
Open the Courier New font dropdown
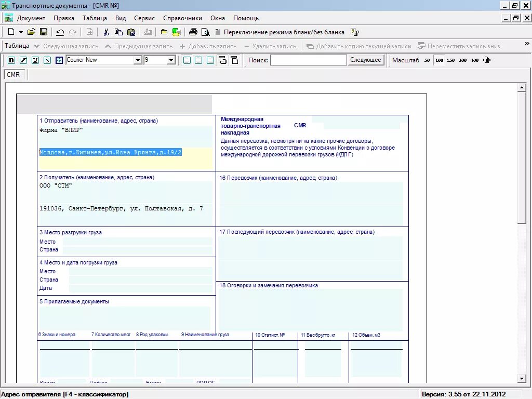tap(138, 60)
